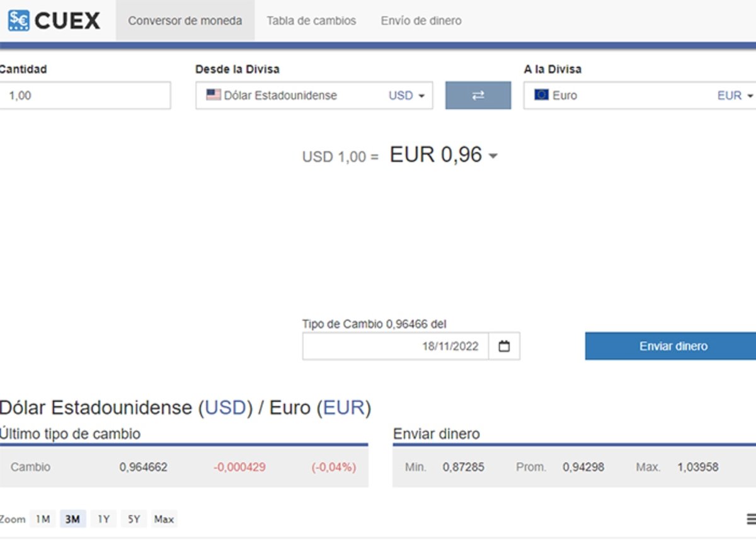Go to the Envío de dinero tab
The image size is (756, 540).
(x=421, y=21)
